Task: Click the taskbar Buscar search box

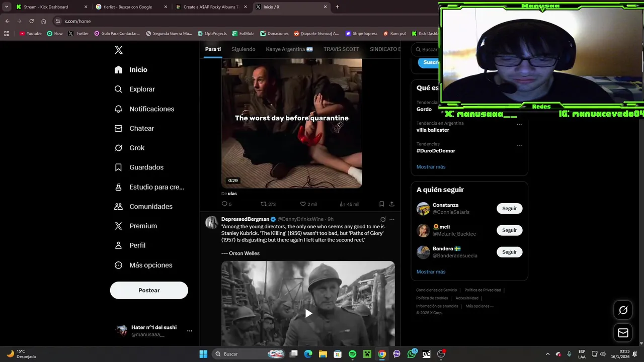Action: coord(250,354)
